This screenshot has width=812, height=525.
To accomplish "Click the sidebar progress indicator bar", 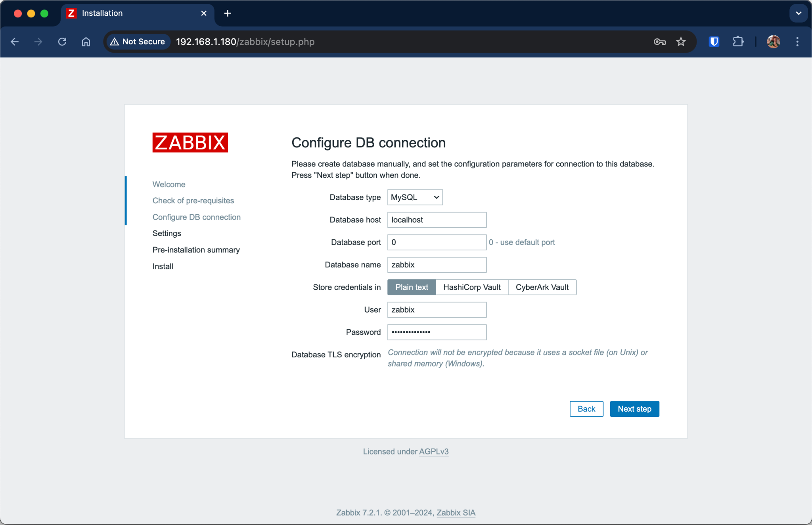I will coord(126,200).
